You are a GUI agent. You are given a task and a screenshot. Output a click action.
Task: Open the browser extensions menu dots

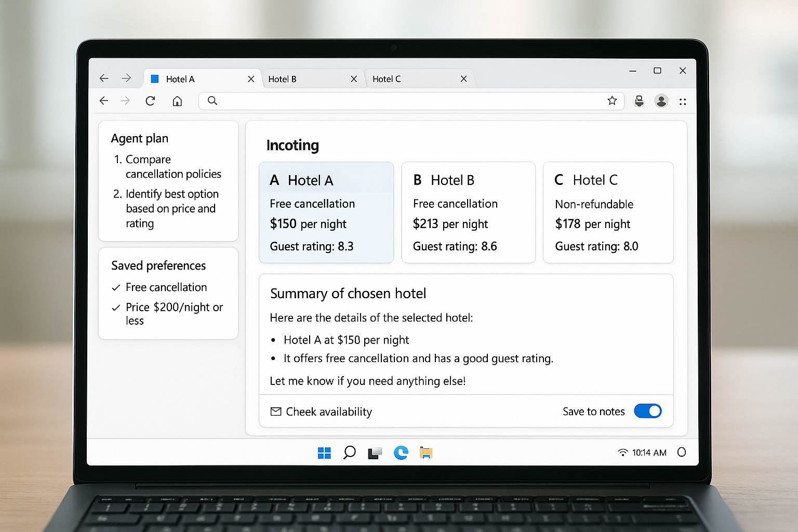click(683, 102)
